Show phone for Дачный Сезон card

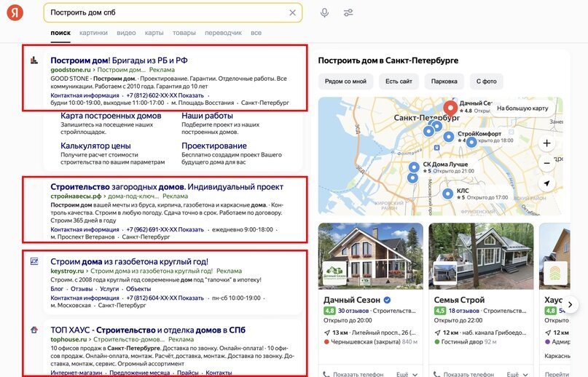click(x=353, y=374)
